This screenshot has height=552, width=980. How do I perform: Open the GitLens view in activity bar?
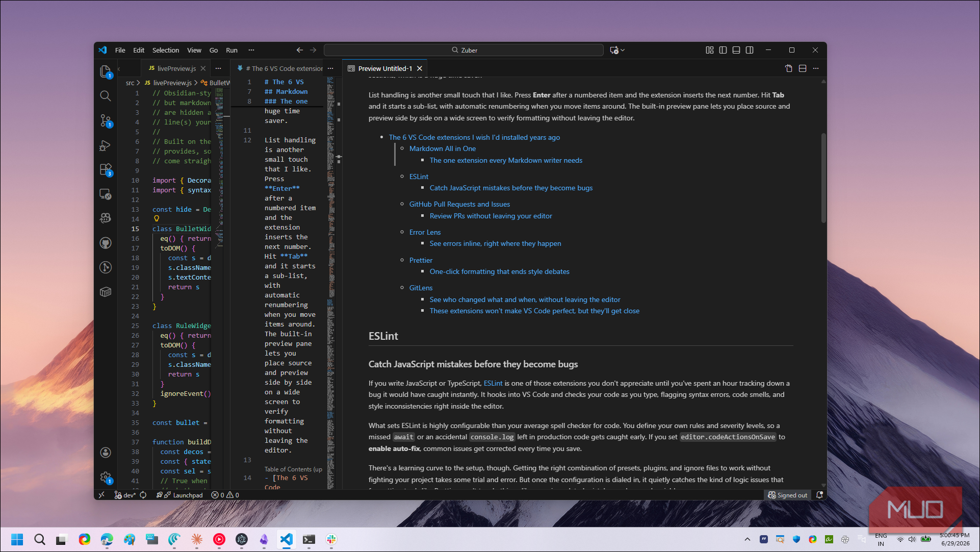point(106,267)
